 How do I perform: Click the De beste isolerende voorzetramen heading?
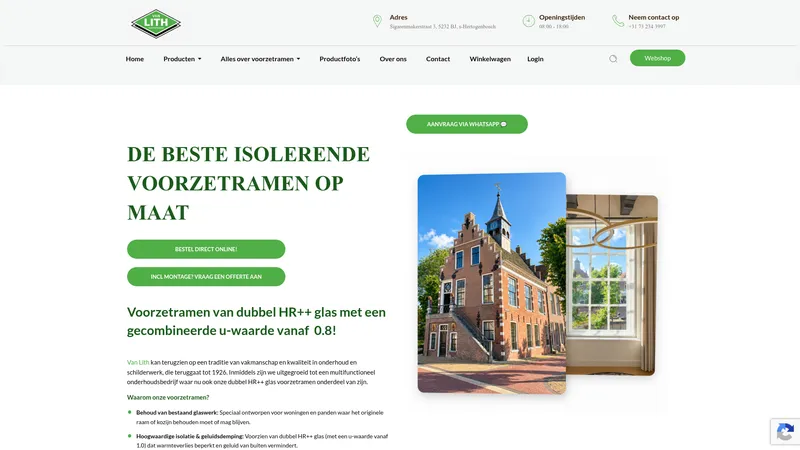coord(248,183)
